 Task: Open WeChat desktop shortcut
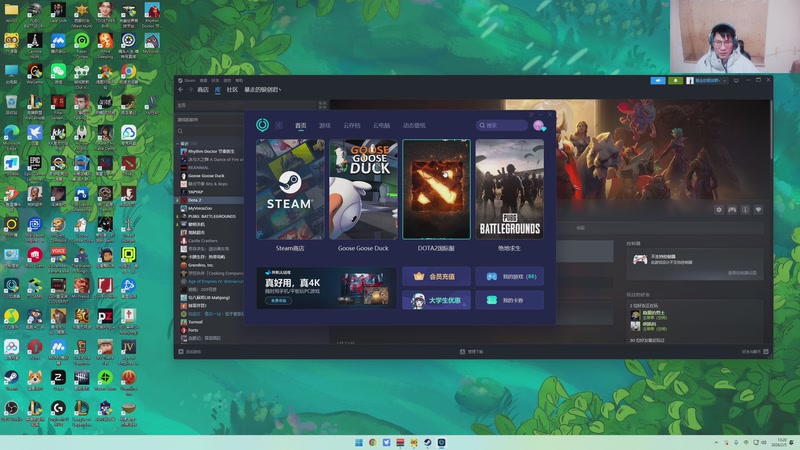[x=58, y=74]
